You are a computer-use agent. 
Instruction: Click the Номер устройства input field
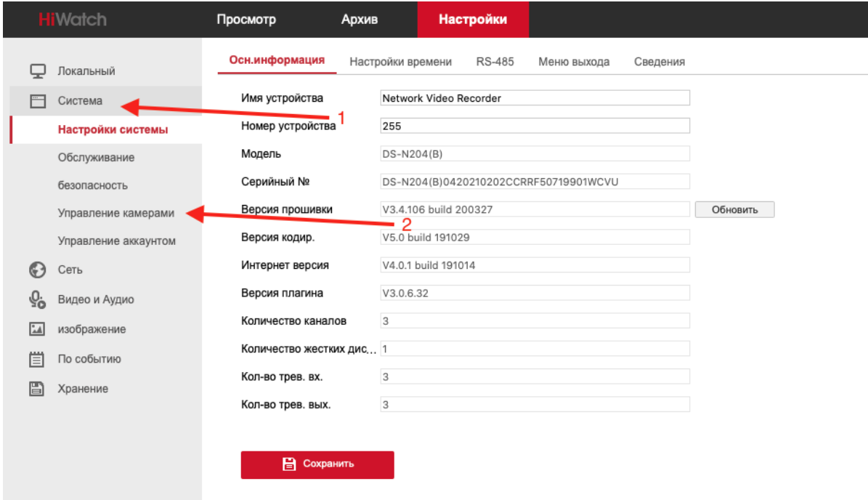point(535,125)
